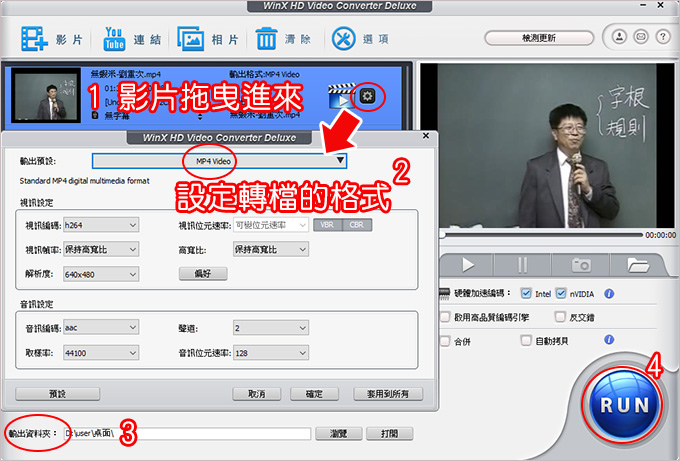Click the hardware acceleration info icon

coord(609,294)
